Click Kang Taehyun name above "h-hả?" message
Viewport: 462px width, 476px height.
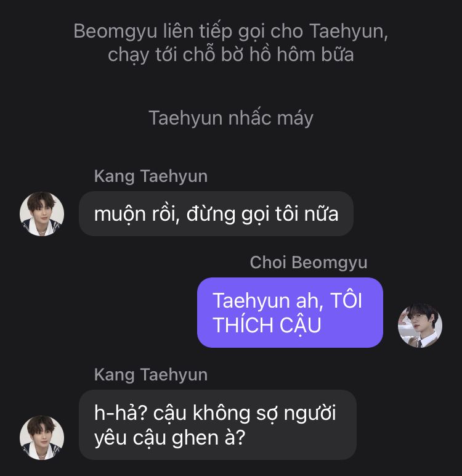point(150,375)
